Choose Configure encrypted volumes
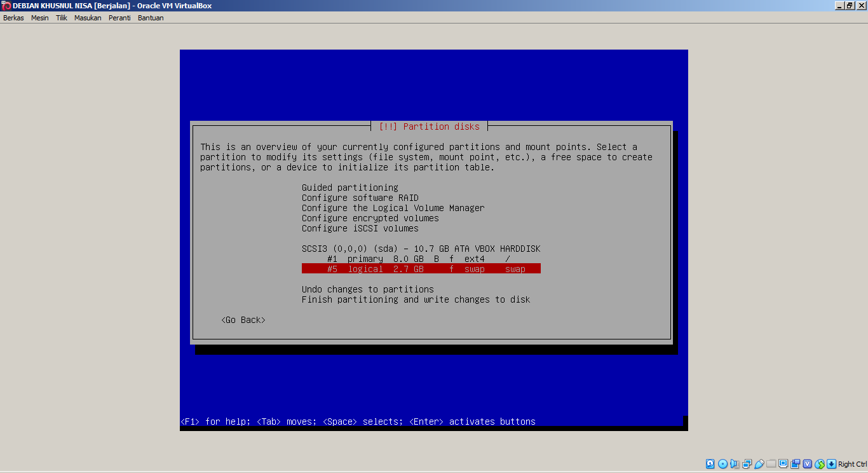The image size is (868, 473). 370,218
